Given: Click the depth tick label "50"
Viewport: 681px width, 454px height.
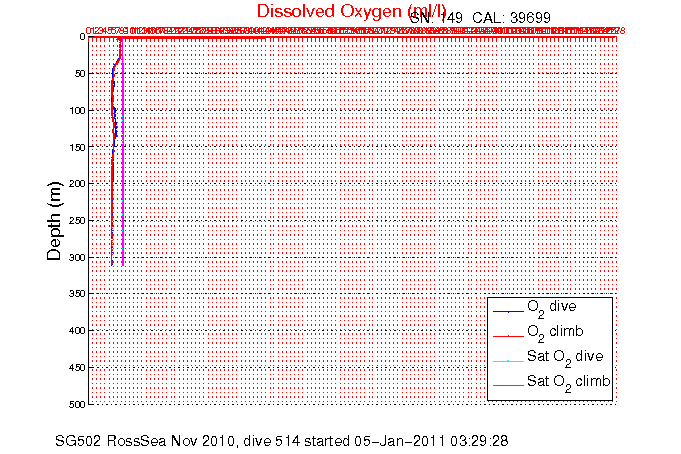Looking at the screenshot, I should 80,73.
